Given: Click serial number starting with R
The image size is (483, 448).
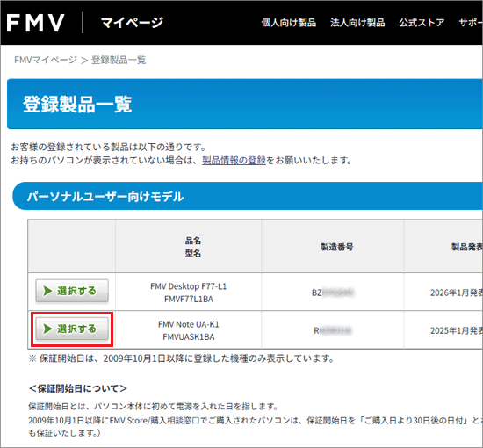Looking at the screenshot, I should tap(333, 330).
